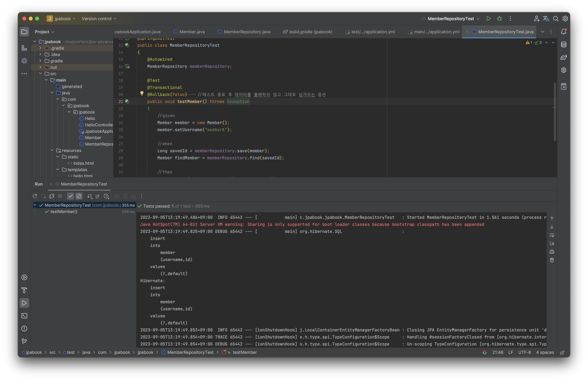Open the translation plugin icon
The height and width of the screenshot is (381, 588).
tap(546, 19)
